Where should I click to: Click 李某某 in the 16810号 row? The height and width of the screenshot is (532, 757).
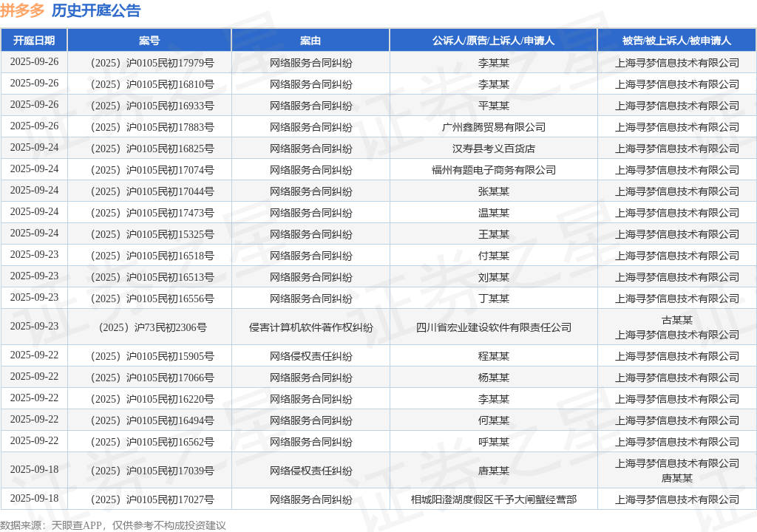pyautogui.click(x=493, y=84)
